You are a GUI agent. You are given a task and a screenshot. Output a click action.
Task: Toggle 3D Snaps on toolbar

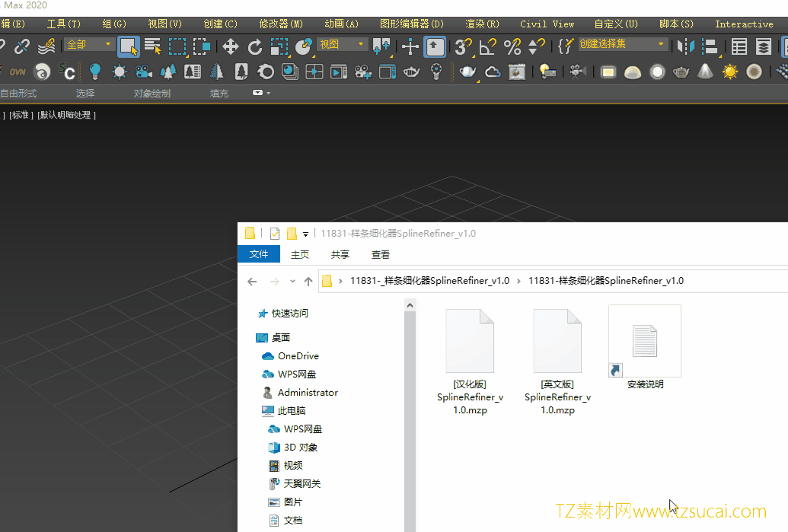pyautogui.click(x=463, y=46)
